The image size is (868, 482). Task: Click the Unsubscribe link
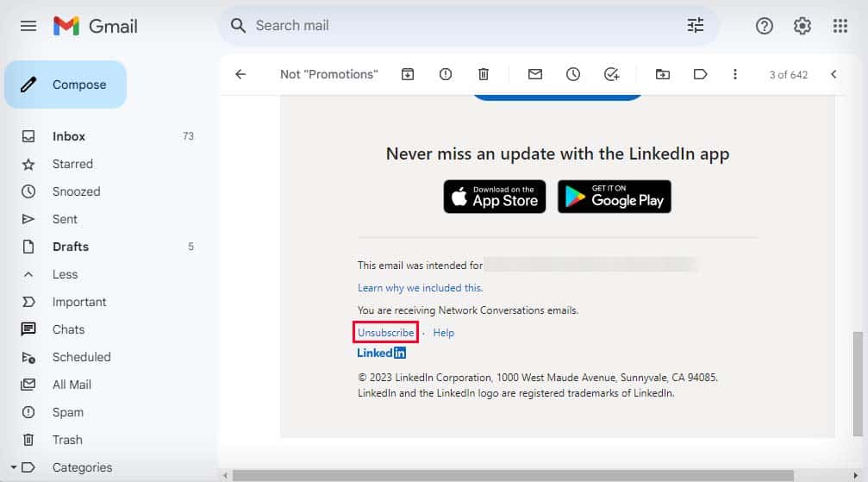point(385,333)
